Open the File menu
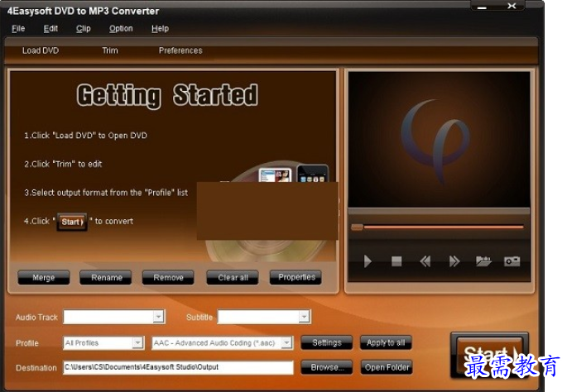 [x=18, y=29]
